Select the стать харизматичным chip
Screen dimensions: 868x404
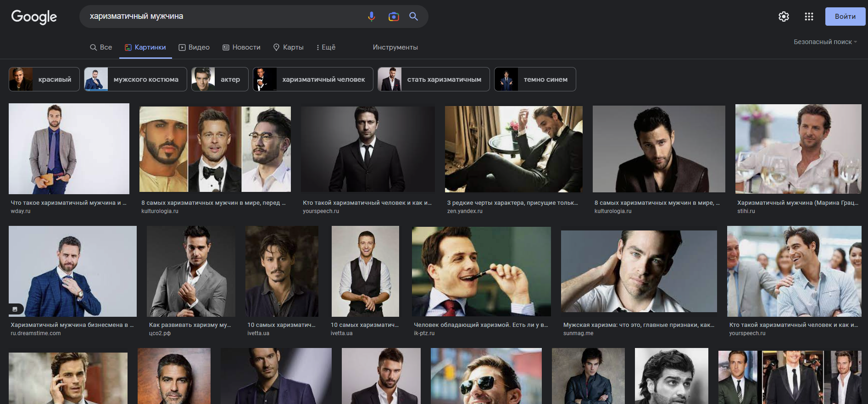[x=434, y=79]
